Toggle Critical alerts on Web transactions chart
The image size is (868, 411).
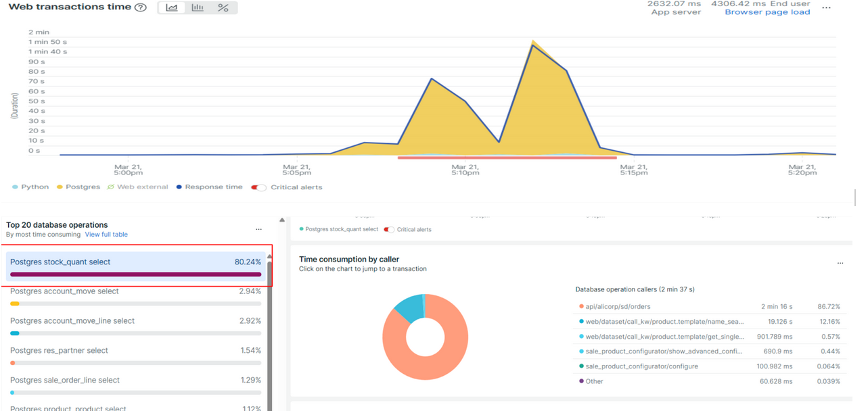pyautogui.click(x=259, y=187)
